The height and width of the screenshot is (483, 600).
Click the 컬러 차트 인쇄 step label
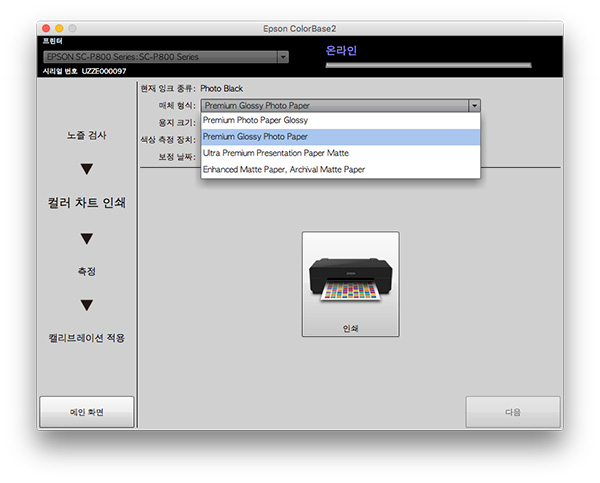86,203
